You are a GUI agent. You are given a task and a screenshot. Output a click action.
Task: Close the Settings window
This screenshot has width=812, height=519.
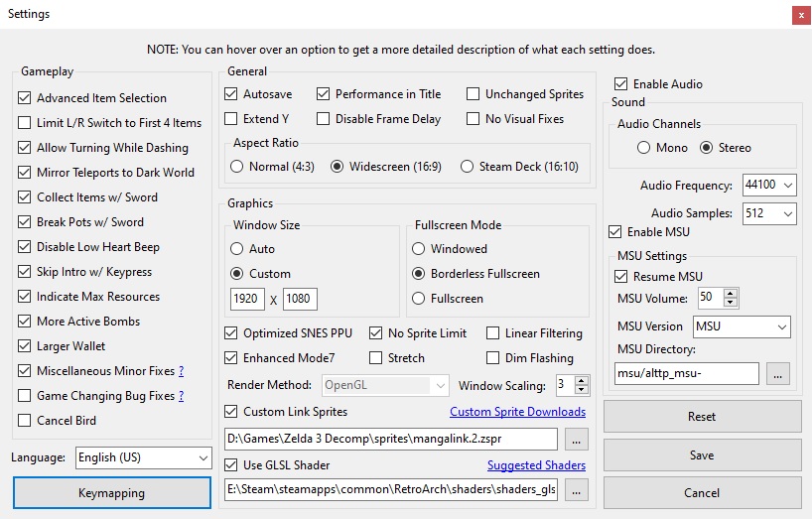(x=801, y=16)
